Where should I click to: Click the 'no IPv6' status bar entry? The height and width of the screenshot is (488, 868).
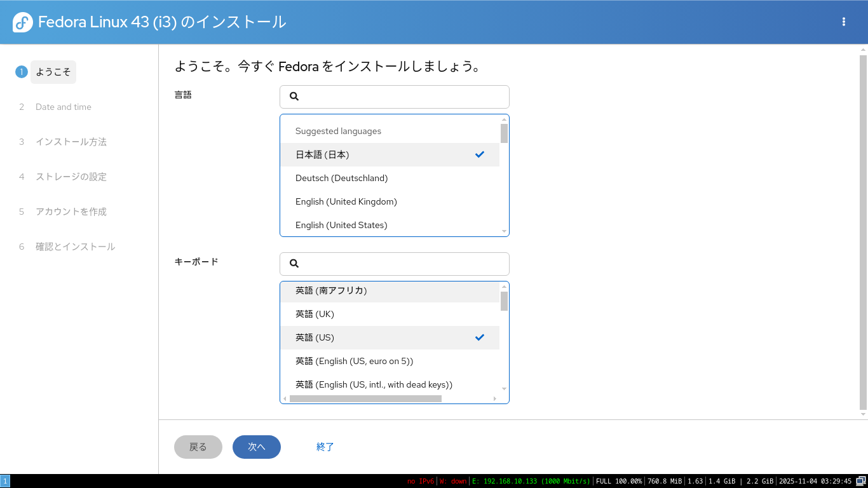click(421, 482)
